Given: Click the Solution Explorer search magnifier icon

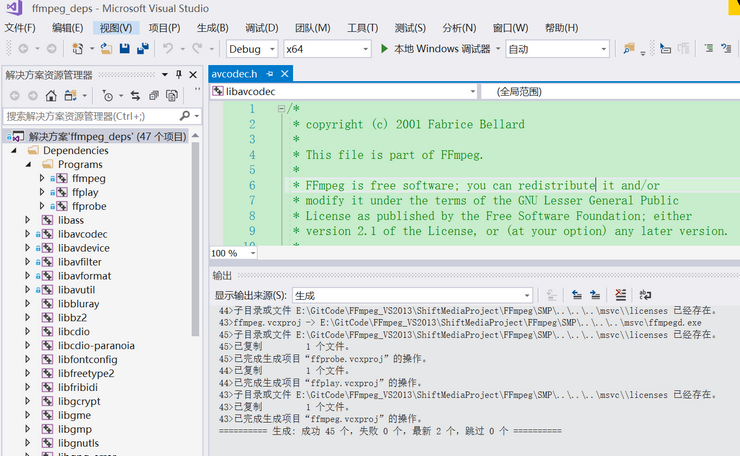Looking at the screenshot, I should tap(185, 116).
